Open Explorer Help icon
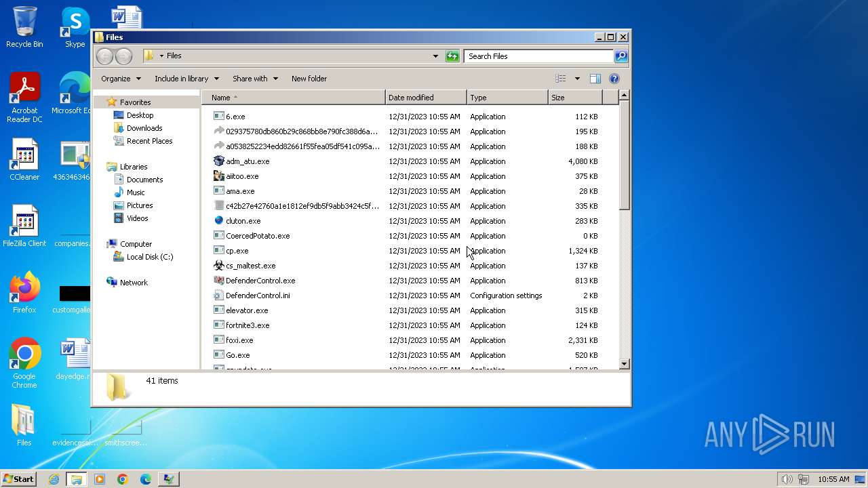The height and width of the screenshot is (488, 868). pyautogui.click(x=614, y=79)
